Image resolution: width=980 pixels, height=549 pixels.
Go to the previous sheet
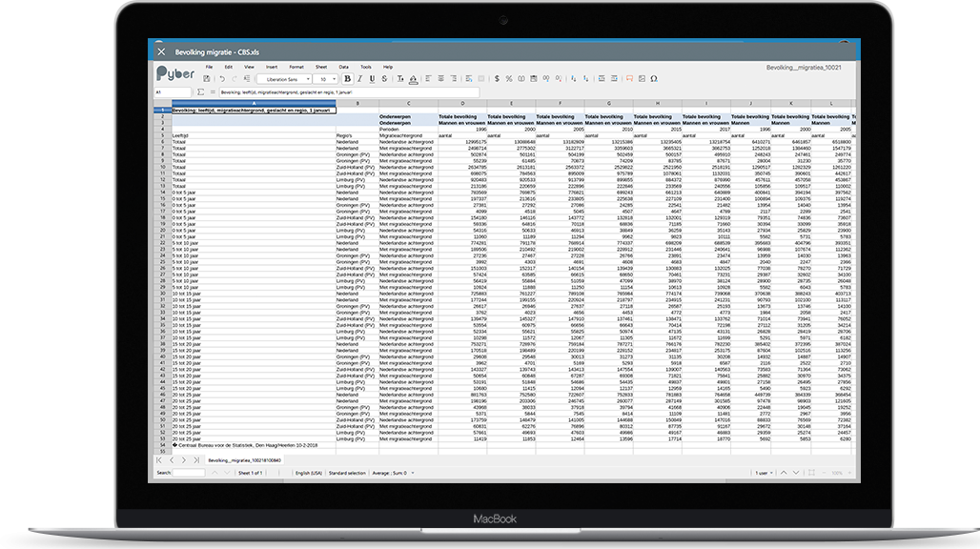click(172, 460)
